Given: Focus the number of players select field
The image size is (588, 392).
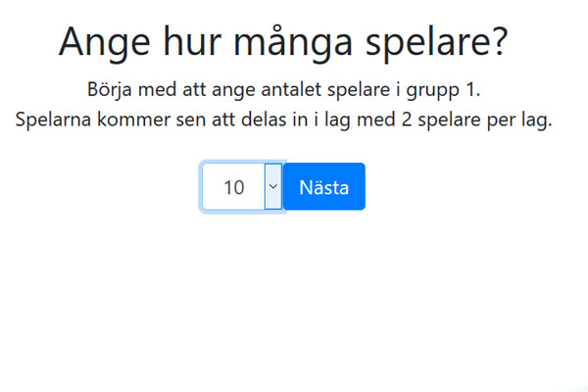Looking at the screenshot, I should (x=242, y=186).
